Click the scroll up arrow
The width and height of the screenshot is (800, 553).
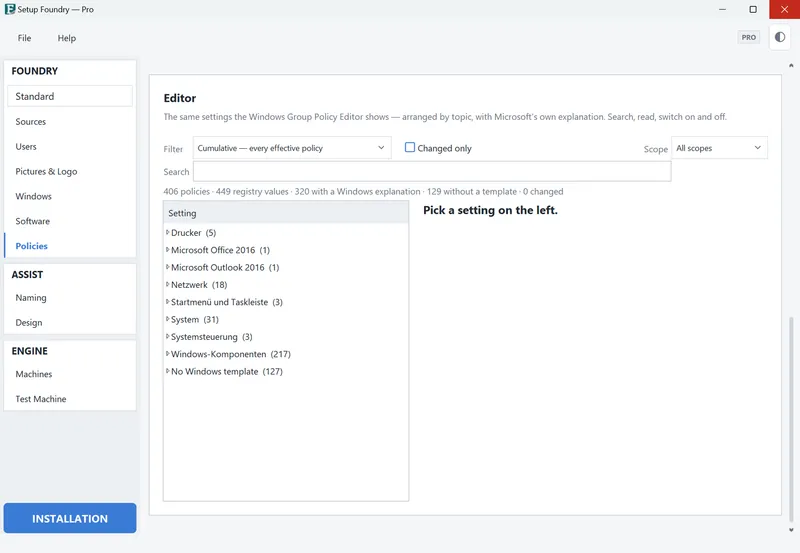tap(791, 65)
